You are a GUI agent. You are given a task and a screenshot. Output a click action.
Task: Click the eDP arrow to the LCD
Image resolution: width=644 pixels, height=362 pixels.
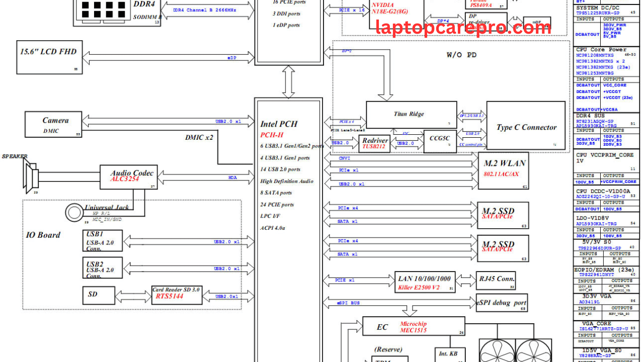tap(169, 58)
